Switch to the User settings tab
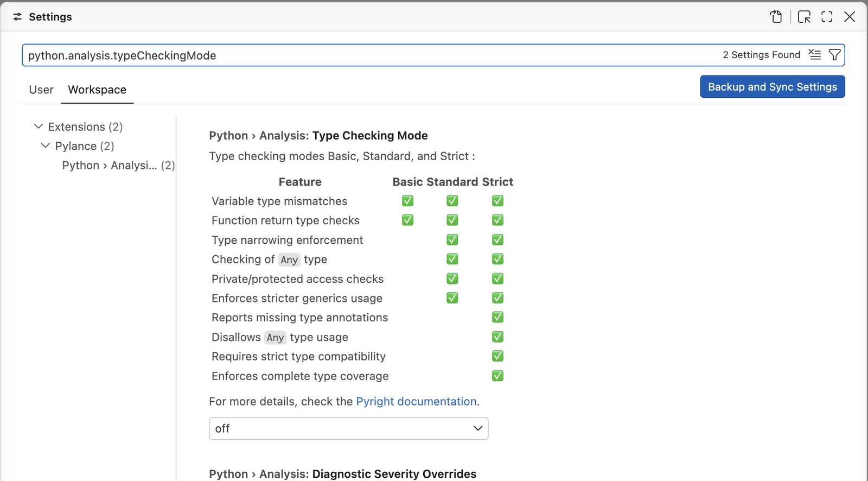This screenshot has height=481, width=868. (x=41, y=90)
